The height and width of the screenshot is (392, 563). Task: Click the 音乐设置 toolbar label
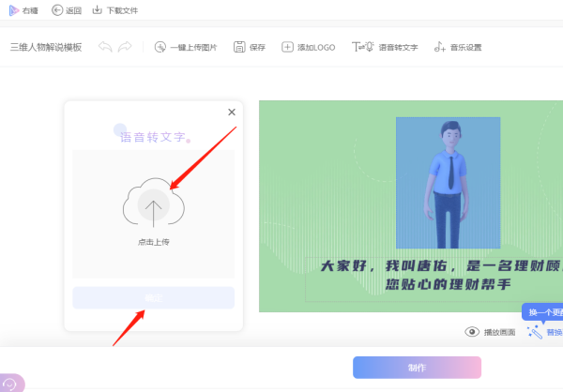coord(466,48)
